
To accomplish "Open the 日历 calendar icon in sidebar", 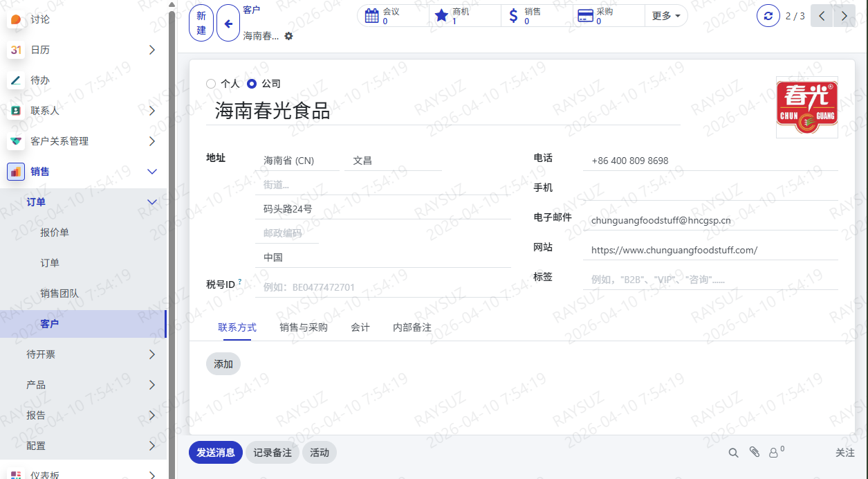I will click(16, 50).
